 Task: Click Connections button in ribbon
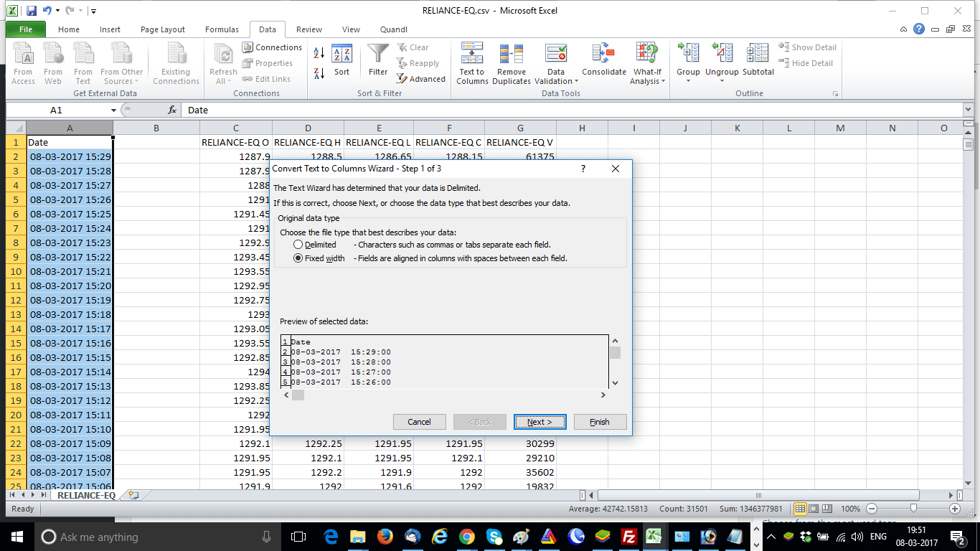coord(272,47)
